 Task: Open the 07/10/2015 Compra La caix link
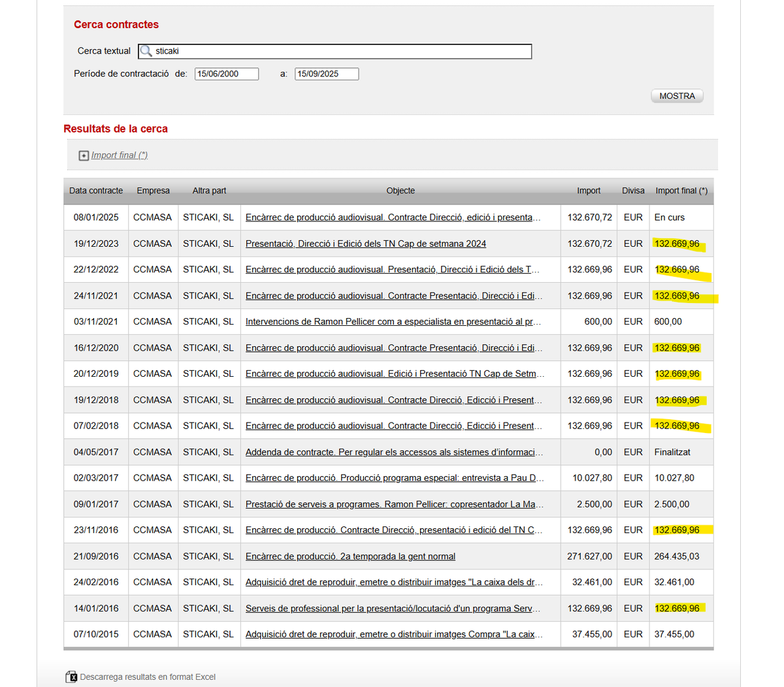tap(394, 634)
